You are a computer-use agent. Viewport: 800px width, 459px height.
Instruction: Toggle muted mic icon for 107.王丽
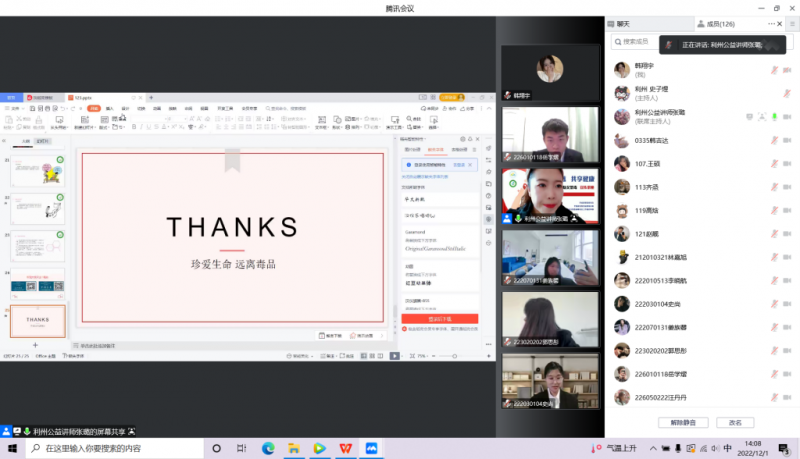click(x=774, y=163)
